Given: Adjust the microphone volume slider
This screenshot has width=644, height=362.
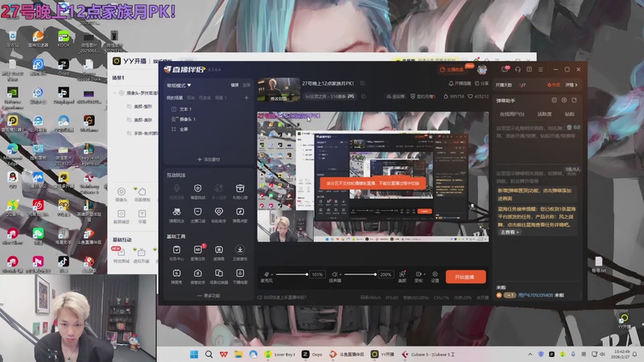Looking at the screenshot, I should [291, 274].
